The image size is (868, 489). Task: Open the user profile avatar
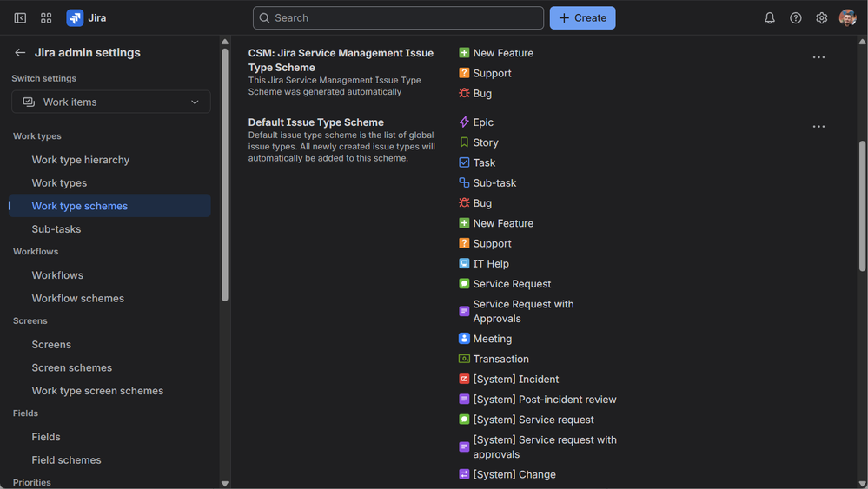(x=847, y=17)
